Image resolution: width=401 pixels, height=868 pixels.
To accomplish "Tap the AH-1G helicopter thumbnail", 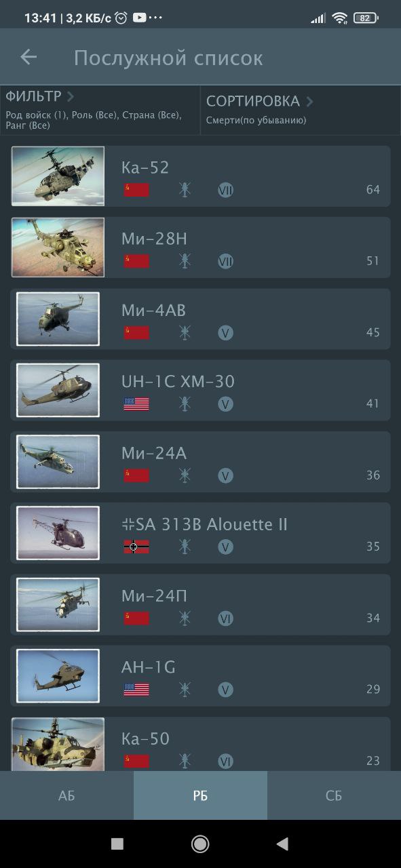I will (x=58, y=676).
